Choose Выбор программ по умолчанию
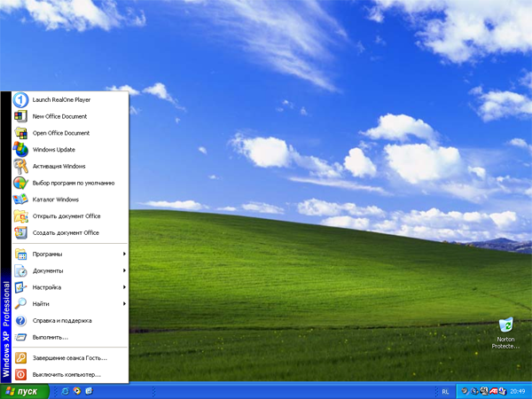532x399 pixels. [x=70, y=183]
